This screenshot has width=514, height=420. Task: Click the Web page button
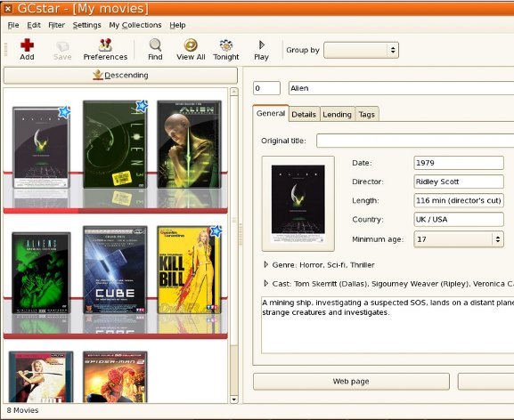(x=351, y=382)
